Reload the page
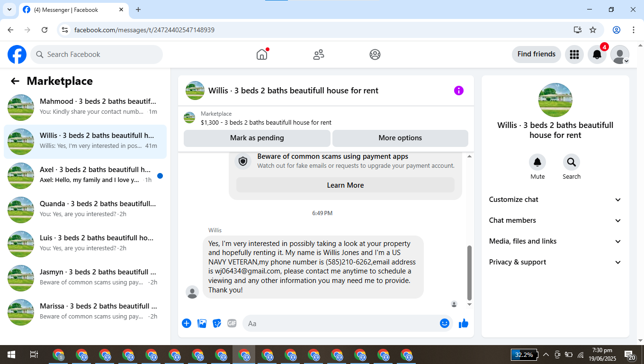Viewport: 644px width, 364px height. click(45, 30)
